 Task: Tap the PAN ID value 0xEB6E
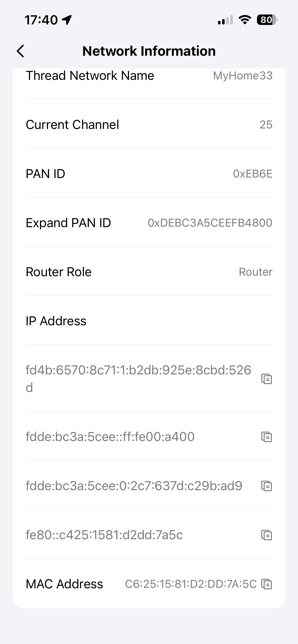[253, 174]
